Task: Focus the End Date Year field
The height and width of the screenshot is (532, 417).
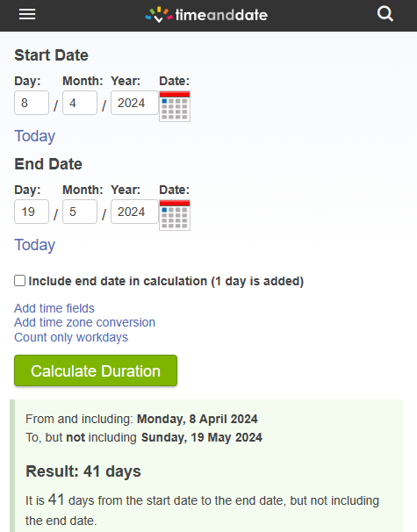Action: pos(134,212)
